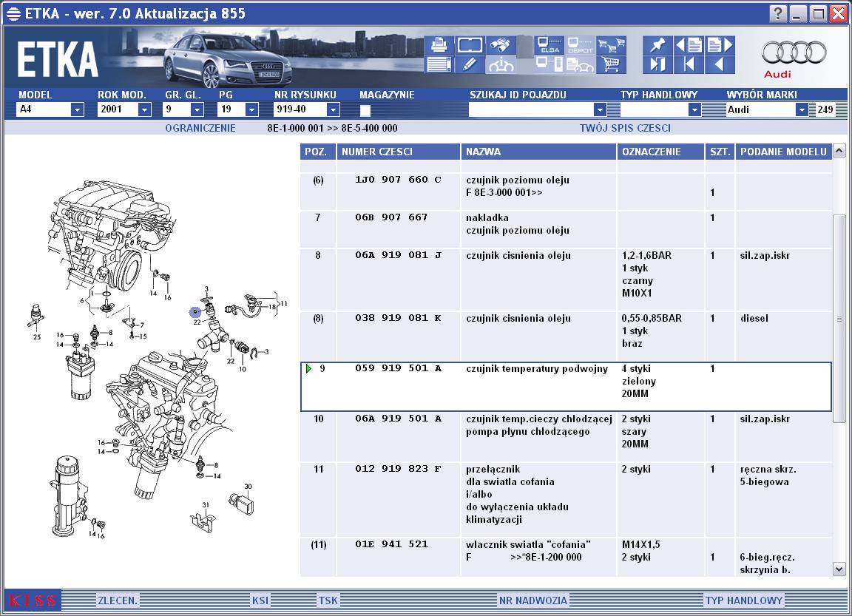Image resolution: width=852 pixels, height=616 pixels.
Task: Click TSK in the bottom bar
Action: (328, 600)
